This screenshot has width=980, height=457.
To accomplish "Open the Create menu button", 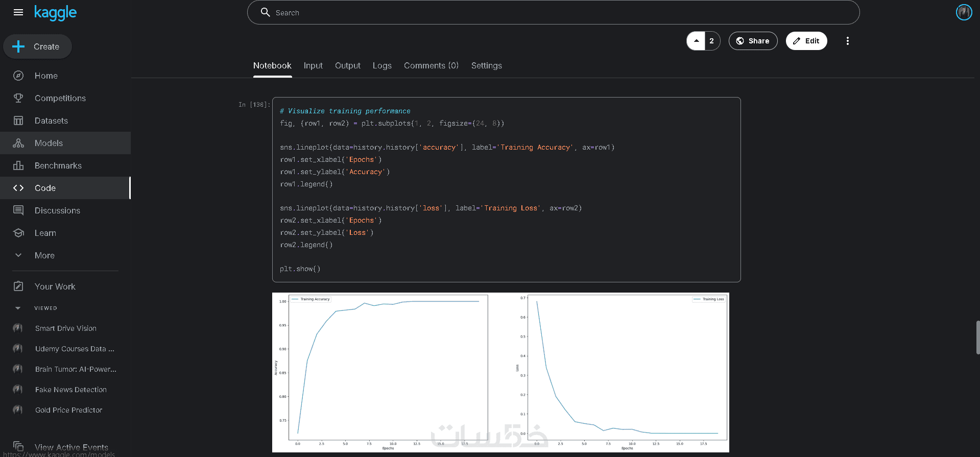I will tap(38, 46).
